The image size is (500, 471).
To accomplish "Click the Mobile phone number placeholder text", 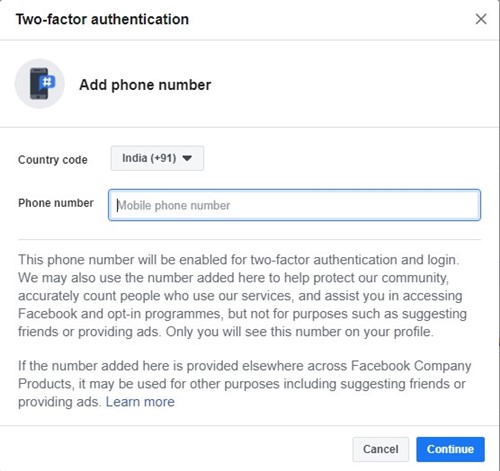I will point(173,205).
